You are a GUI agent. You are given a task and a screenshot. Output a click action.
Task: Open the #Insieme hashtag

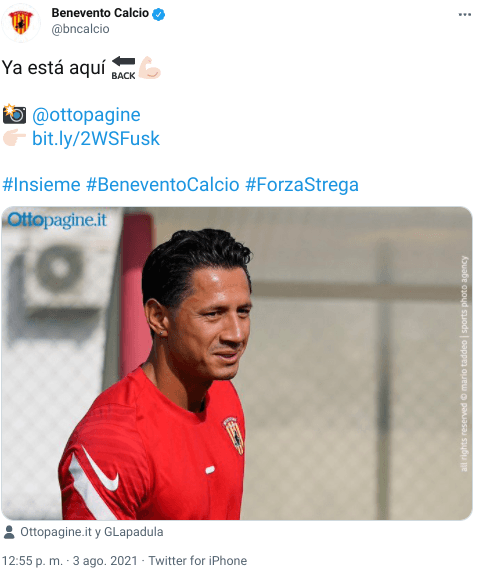(x=41, y=185)
